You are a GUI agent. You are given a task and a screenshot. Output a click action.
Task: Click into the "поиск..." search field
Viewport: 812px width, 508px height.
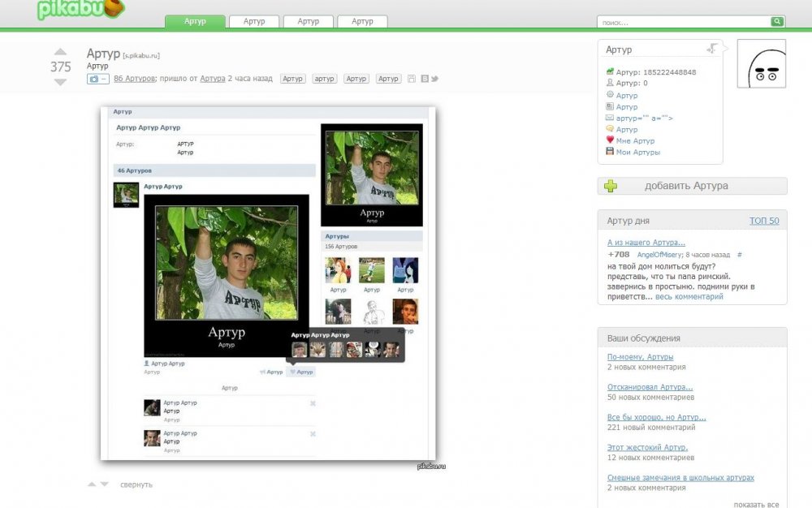coord(684,22)
